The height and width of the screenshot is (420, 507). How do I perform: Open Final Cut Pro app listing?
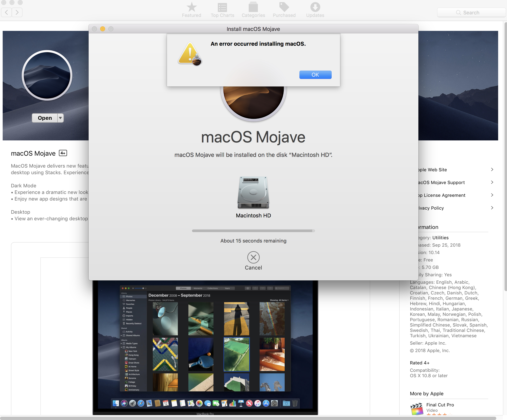[440, 405]
